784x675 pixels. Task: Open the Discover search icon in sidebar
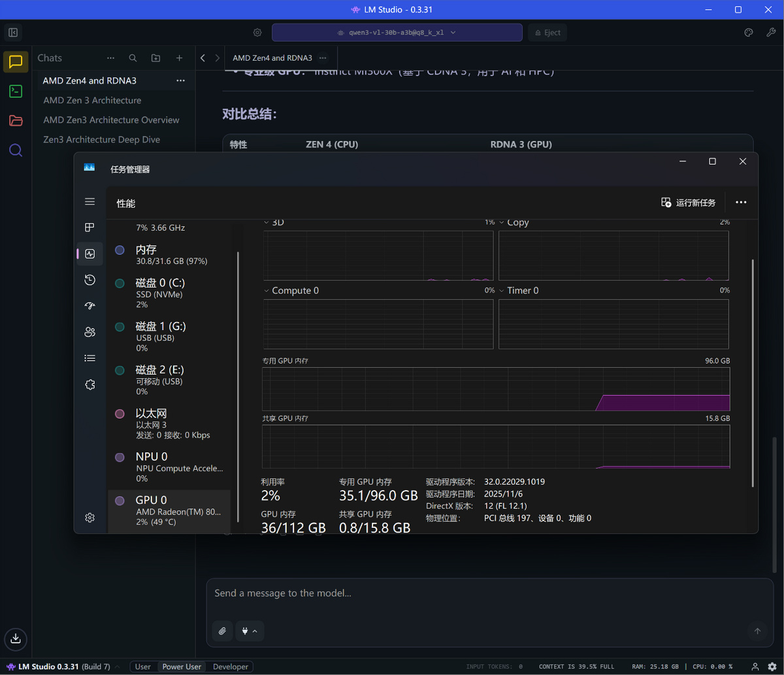click(x=16, y=150)
